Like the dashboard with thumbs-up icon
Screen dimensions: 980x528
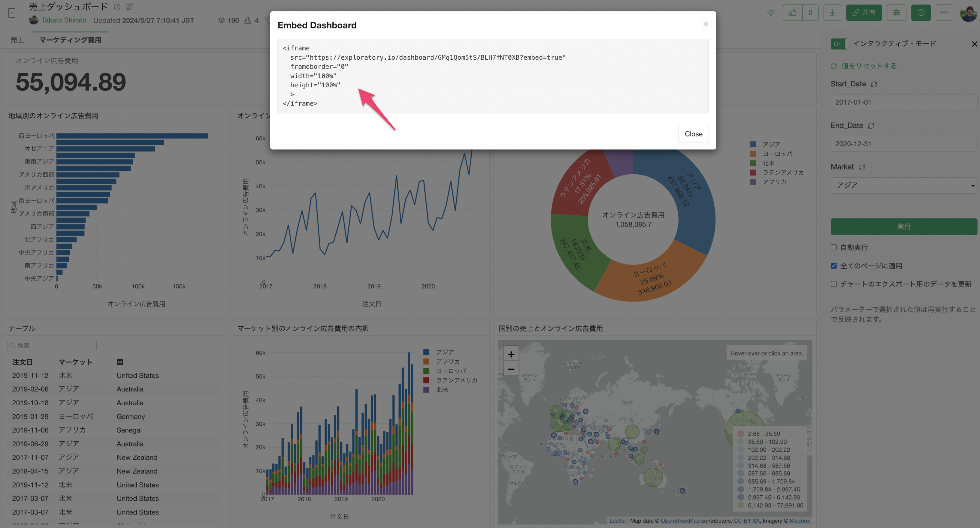(x=793, y=13)
